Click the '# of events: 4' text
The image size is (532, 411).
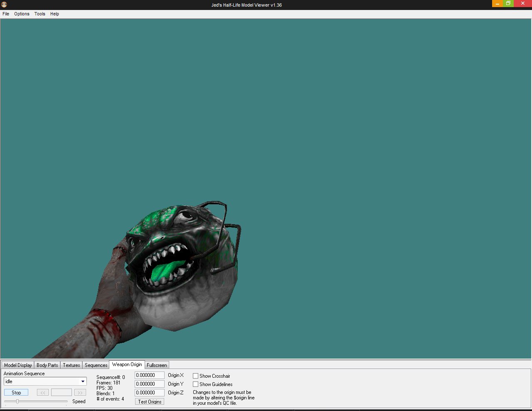(x=110, y=399)
